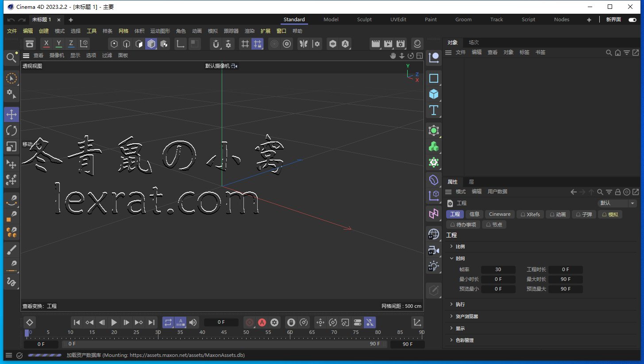Open the Render Settings clapperboard with gear
Image resolution: width=644 pixels, height=364 pixels.
(x=401, y=44)
